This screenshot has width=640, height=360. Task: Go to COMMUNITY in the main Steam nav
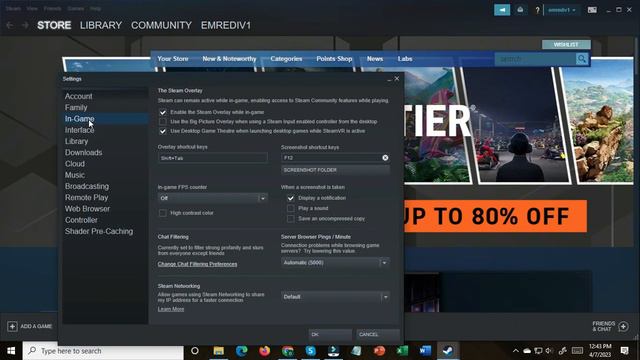point(161,25)
